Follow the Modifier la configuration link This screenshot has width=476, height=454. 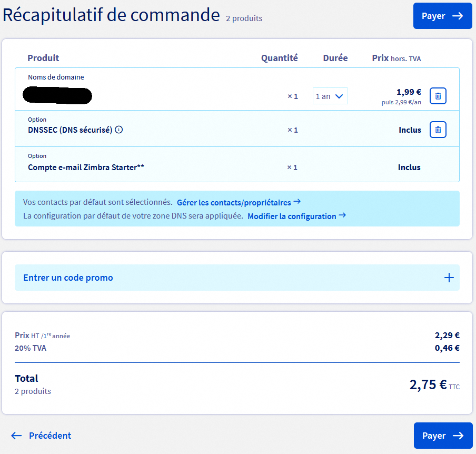[292, 216]
